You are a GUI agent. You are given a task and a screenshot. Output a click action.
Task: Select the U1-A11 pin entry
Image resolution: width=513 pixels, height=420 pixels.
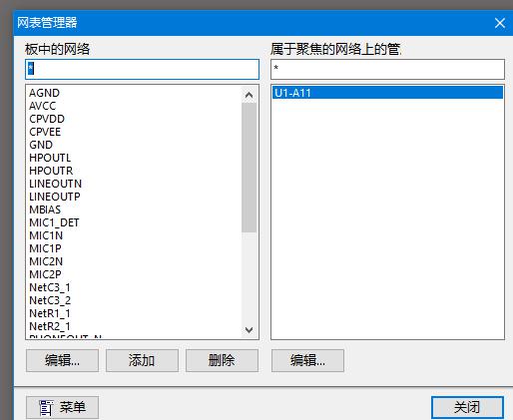click(387, 93)
